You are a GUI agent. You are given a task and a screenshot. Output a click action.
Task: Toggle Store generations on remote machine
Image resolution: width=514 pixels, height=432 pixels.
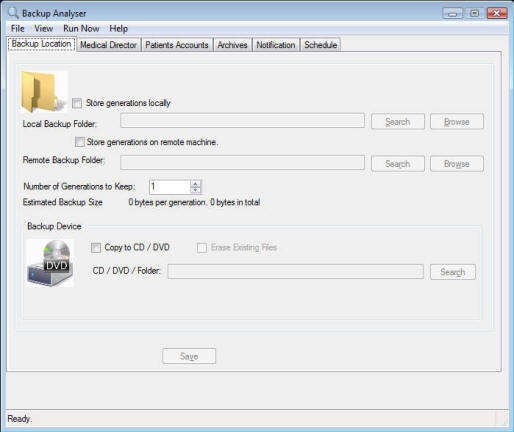(x=80, y=142)
